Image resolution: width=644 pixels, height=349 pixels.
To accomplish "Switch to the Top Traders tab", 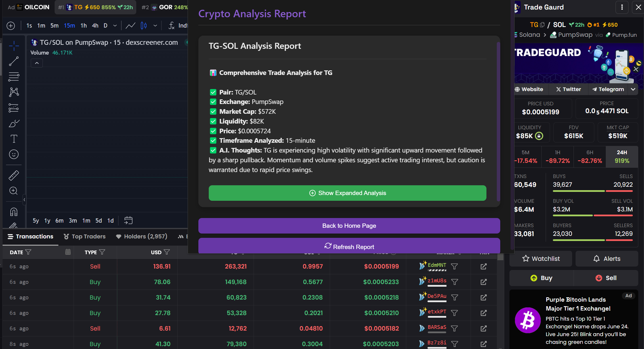I will 85,236.
